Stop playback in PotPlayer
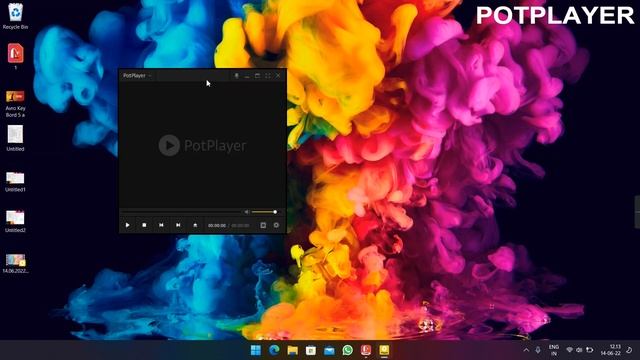The width and height of the screenshot is (640, 360). pos(144,225)
